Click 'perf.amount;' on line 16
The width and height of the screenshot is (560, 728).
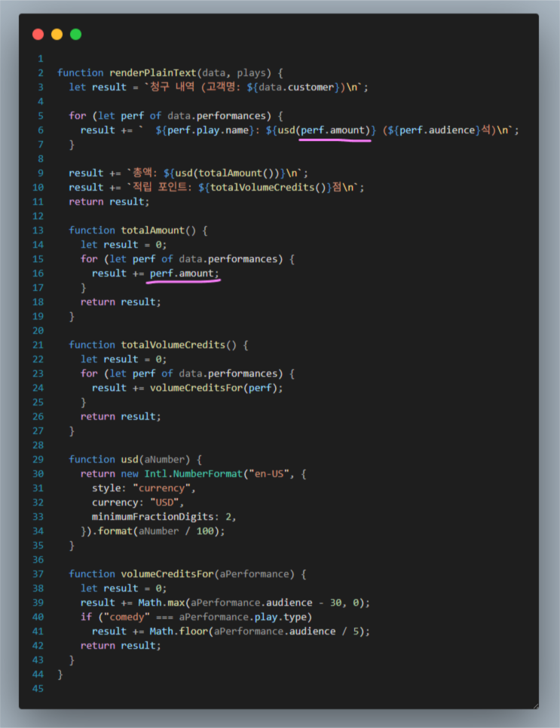[x=185, y=274]
